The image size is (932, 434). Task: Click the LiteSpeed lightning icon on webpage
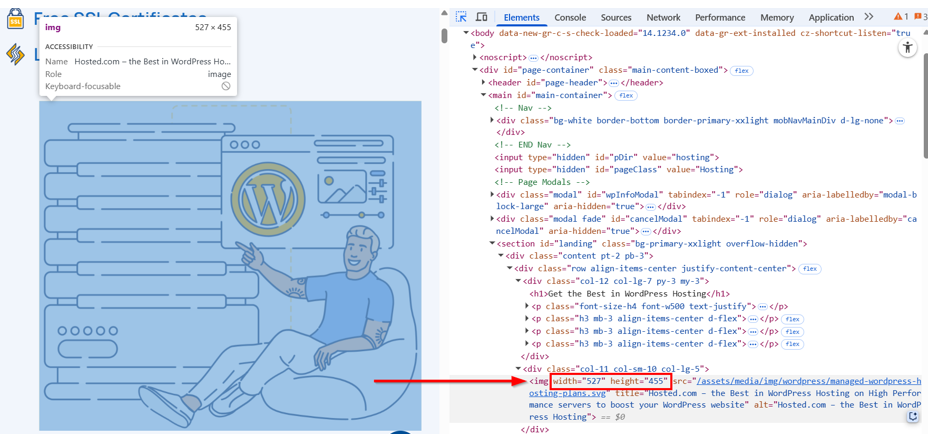pyautogui.click(x=14, y=54)
